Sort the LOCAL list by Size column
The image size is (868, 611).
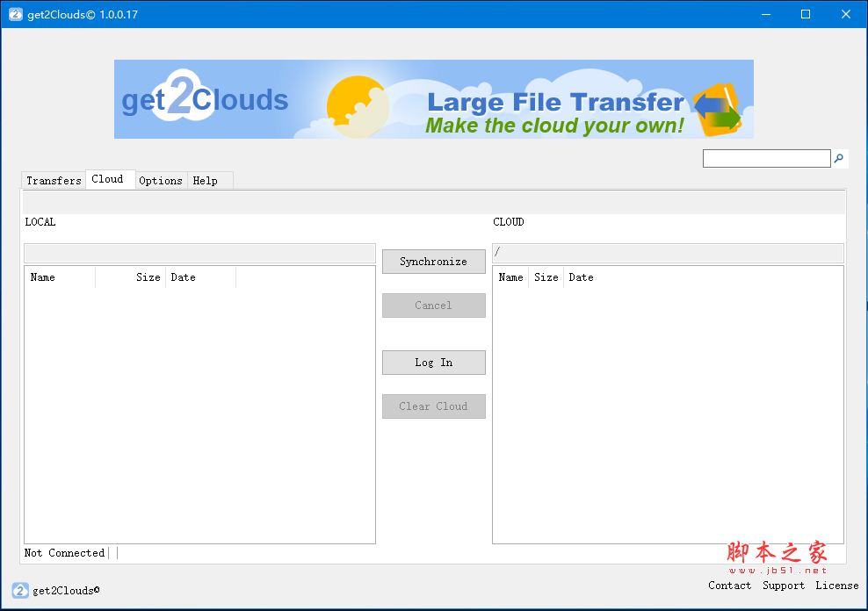point(131,277)
